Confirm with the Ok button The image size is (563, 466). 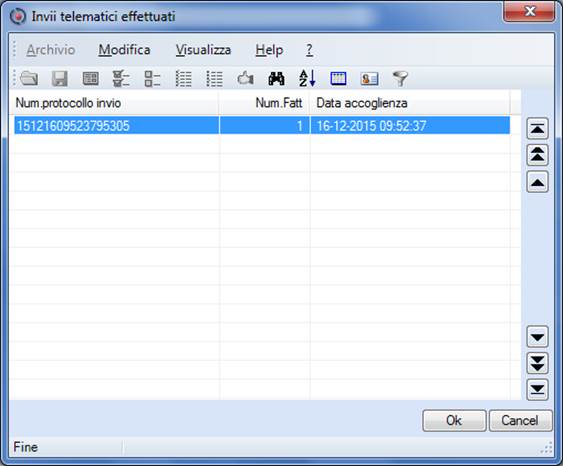coord(454,420)
